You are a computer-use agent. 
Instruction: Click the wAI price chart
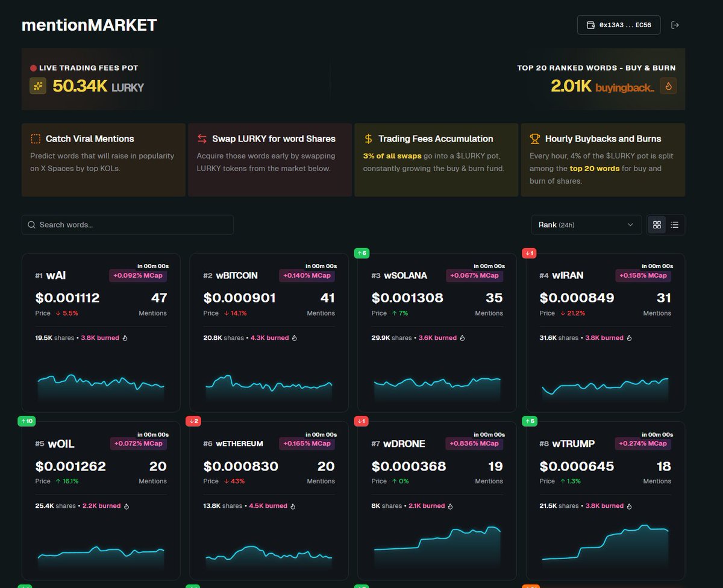[101, 387]
